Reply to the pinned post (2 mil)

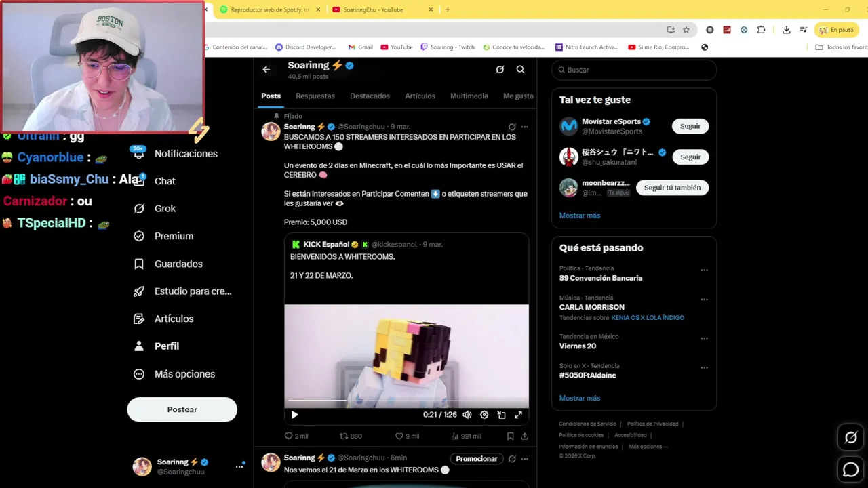[x=296, y=436]
